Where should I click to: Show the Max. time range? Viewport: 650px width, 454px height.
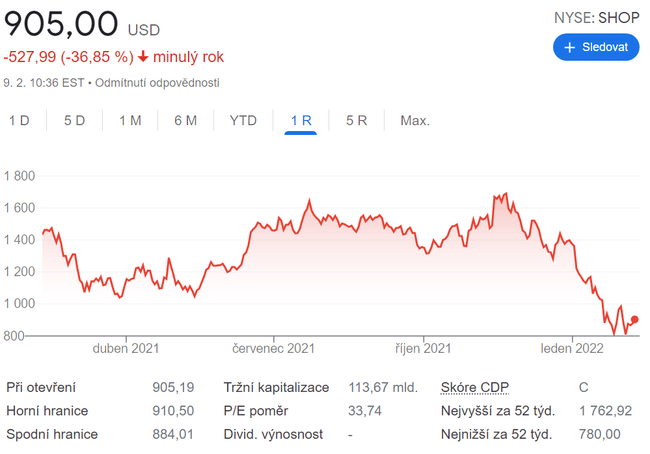click(414, 121)
